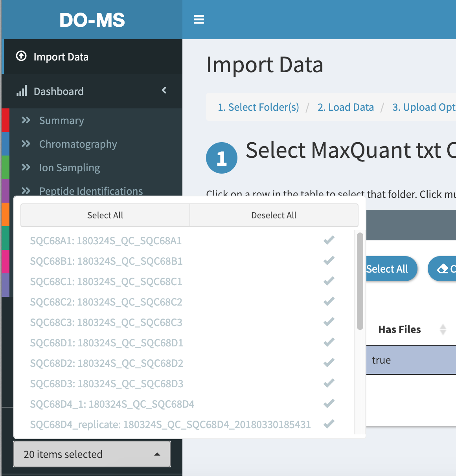Toggle checkmark for SQC68D2 experiment
Viewport: 456px width, 476px height.
pyautogui.click(x=329, y=362)
